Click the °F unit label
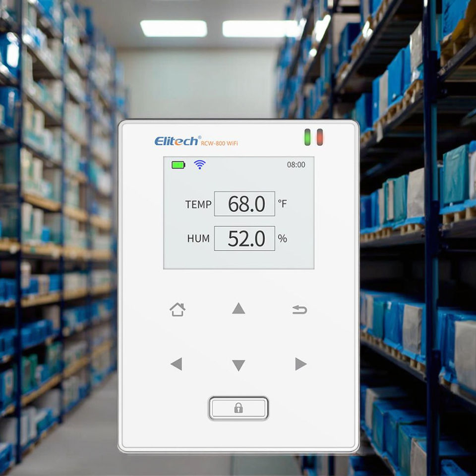This screenshot has height=476, width=476. [282, 203]
